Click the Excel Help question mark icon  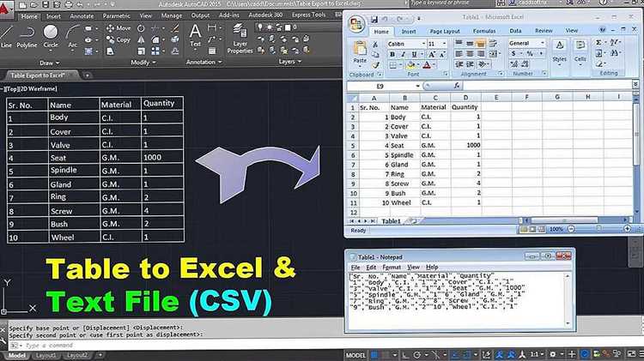pyautogui.click(x=603, y=30)
